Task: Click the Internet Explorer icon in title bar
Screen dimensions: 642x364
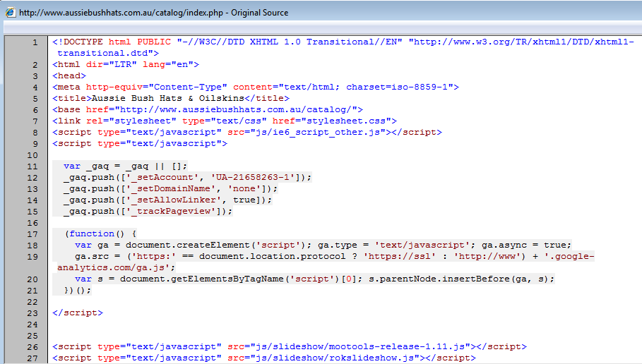Action: (10, 13)
